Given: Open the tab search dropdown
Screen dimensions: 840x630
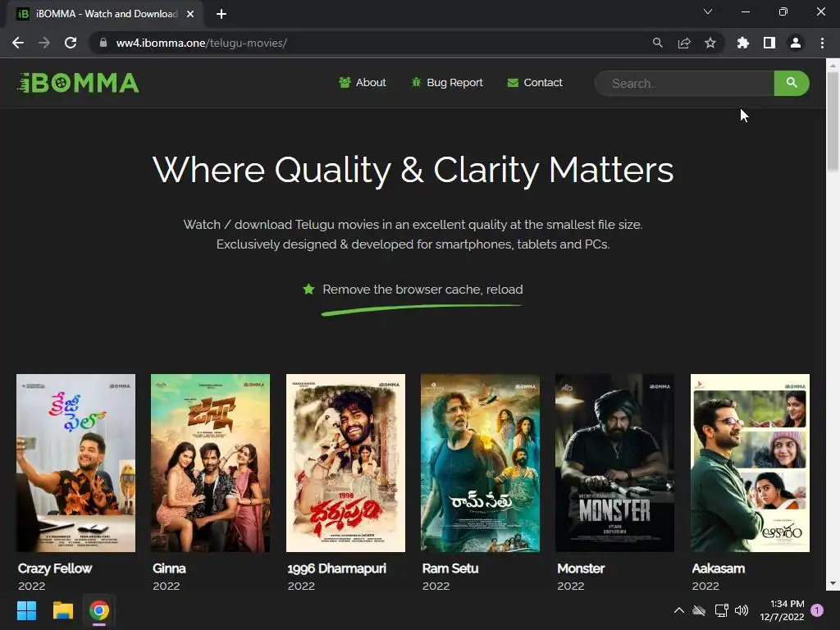Looking at the screenshot, I should [x=708, y=11].
